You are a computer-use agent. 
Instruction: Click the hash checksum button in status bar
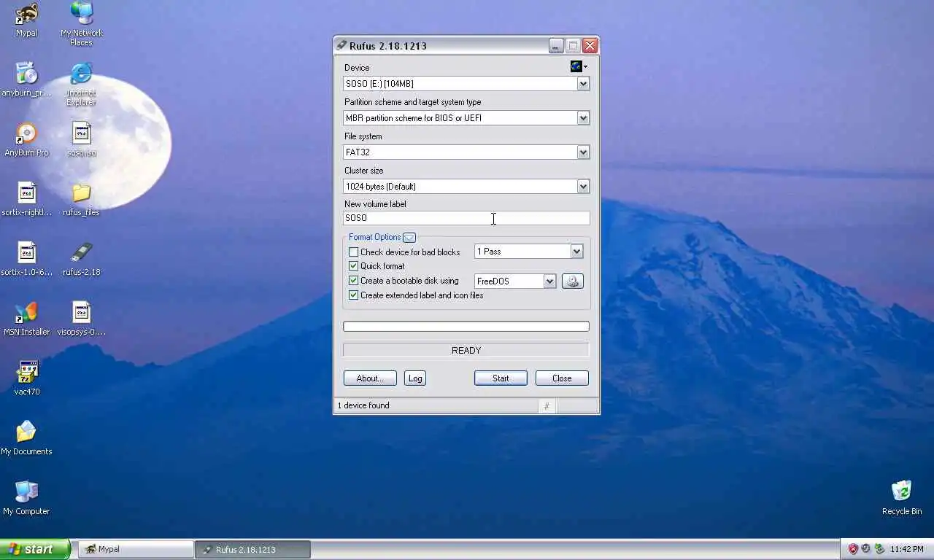547,406
